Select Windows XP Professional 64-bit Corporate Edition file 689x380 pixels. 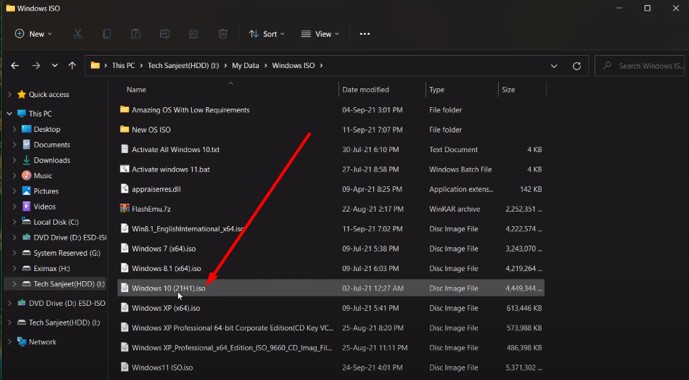(331, 328)
